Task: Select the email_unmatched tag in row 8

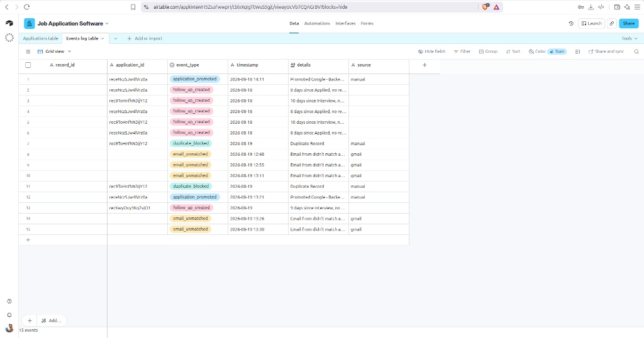Action: coord(191,154)
